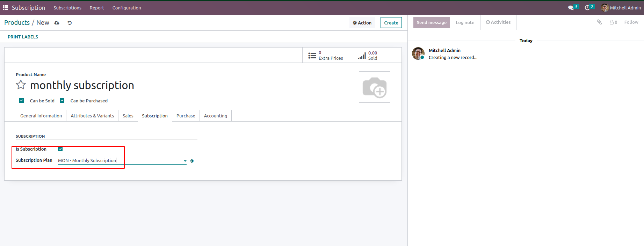644x246 pixels.
Task: Click Follow link
Action: coord(631,22)
